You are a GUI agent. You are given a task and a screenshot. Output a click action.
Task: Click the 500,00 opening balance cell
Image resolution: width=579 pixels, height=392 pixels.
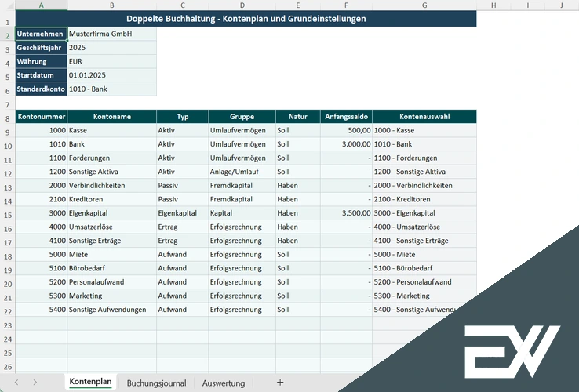click(346, 130)
